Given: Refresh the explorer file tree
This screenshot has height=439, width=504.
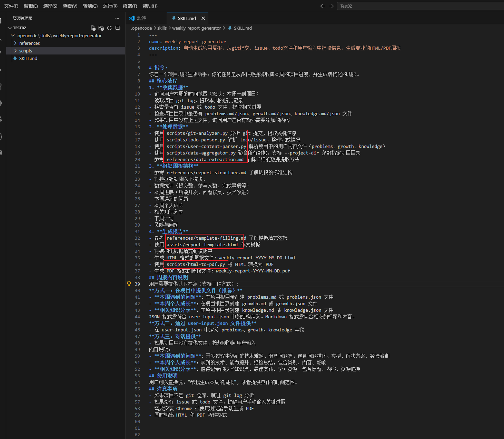Looking at the screenshot, I should pyautogui.click(x=109, y=28).
